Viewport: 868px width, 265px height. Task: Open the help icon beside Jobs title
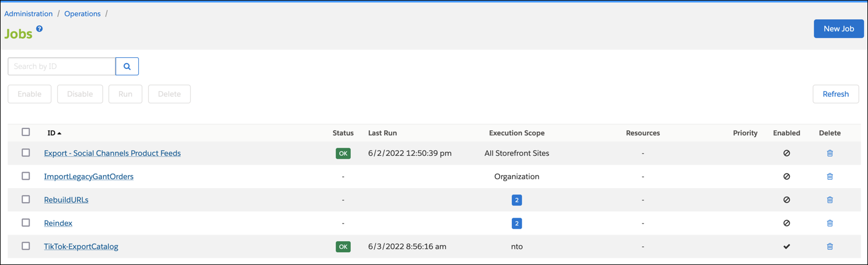[x=40, y=29]
